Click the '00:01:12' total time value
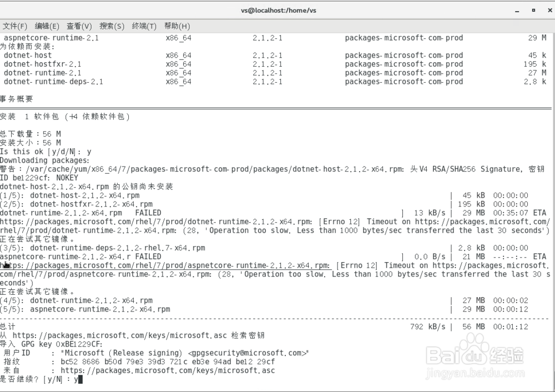The image size is (555, 392). 511,326
